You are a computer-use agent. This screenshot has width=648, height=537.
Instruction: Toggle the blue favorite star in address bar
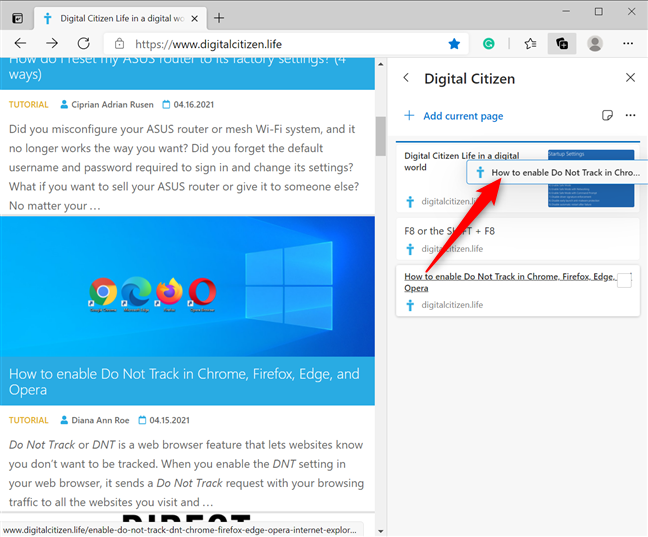tap(454, 43)
